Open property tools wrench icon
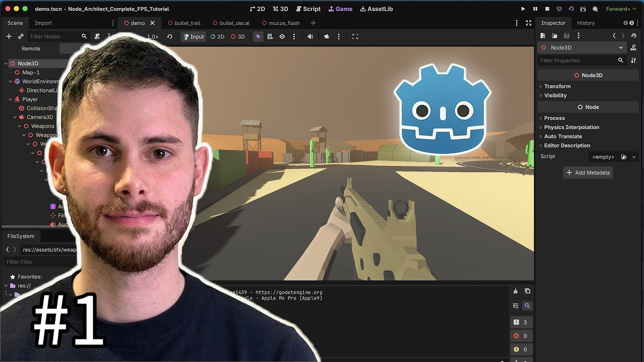The image size is (644, 362). point(633,60)
